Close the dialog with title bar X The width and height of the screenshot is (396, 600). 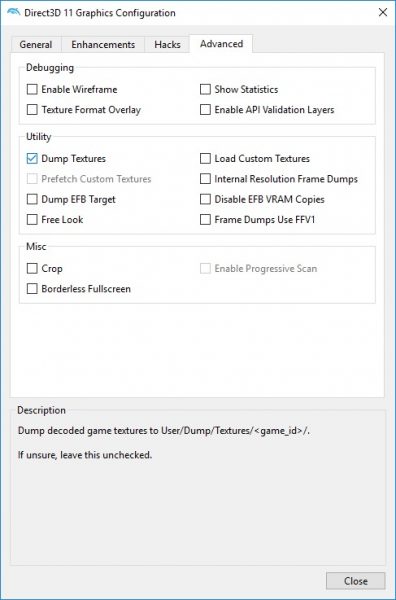click(383, 12)
